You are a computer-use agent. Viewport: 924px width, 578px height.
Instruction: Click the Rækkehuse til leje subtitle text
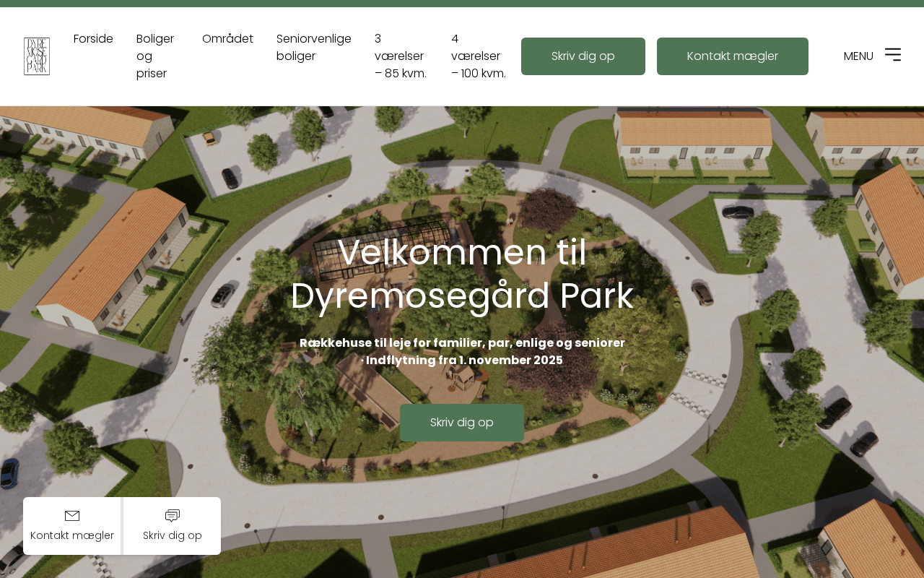pos(462,351)
